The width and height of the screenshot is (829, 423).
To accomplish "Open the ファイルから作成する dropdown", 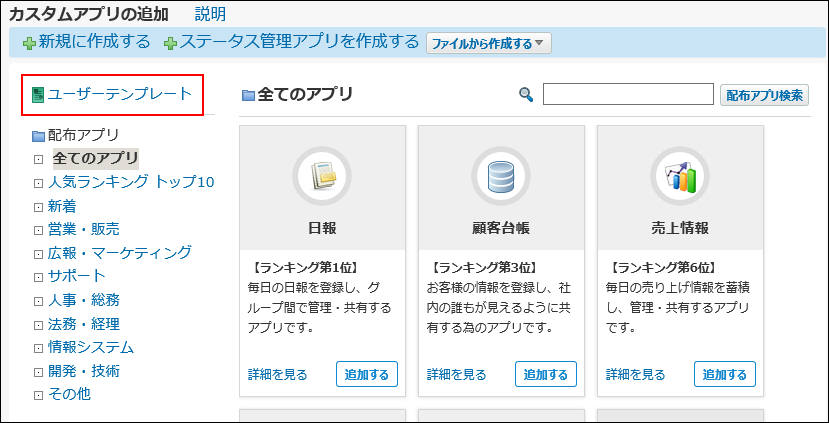I will coord(489,44).
